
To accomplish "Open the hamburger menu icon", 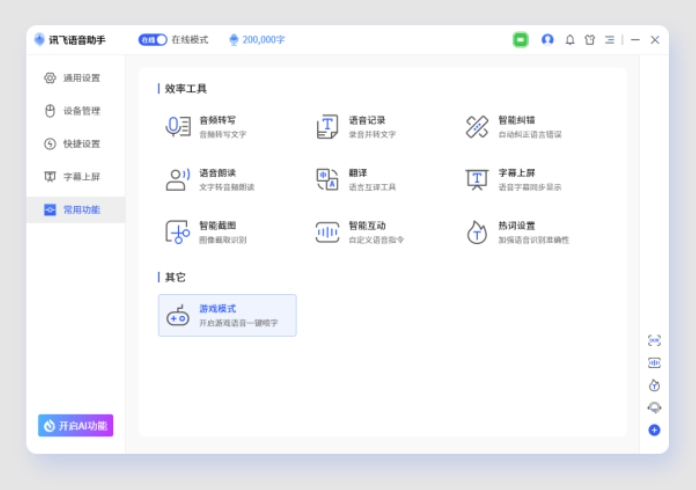I will [x=610, y=40].
